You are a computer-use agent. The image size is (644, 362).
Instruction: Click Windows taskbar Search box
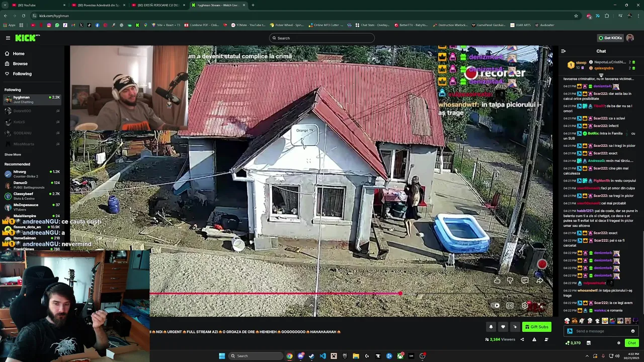pos(256,356)
